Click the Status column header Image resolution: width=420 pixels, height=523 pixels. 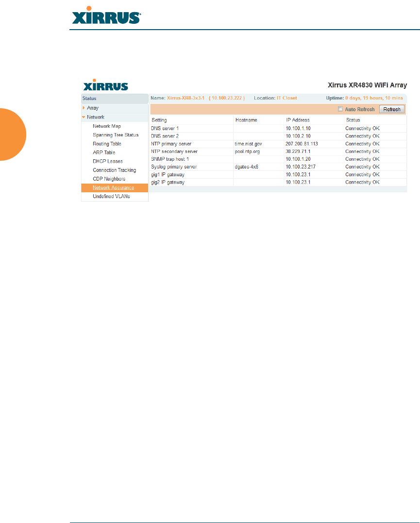(x=353, y=120)
